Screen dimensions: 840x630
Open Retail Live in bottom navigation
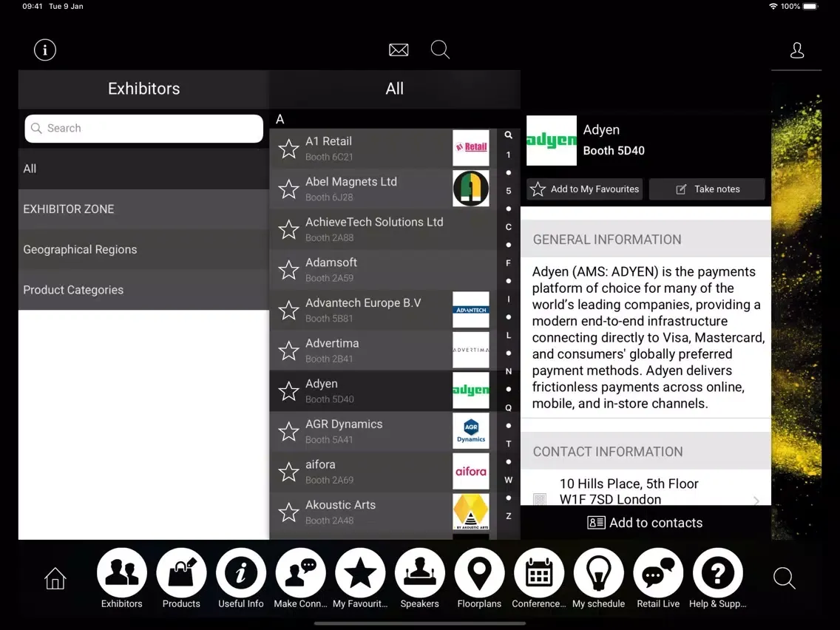click(x=658, y=578)
